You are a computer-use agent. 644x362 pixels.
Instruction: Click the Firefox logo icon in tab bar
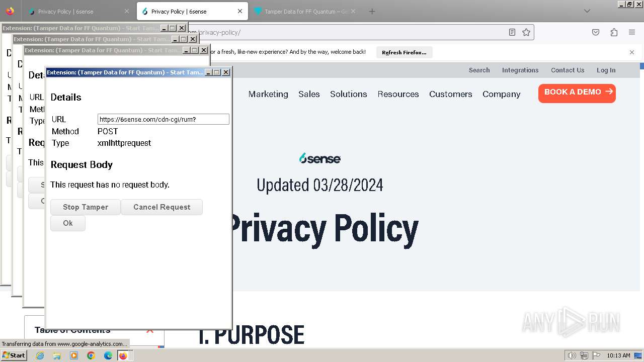pos(10,11)
